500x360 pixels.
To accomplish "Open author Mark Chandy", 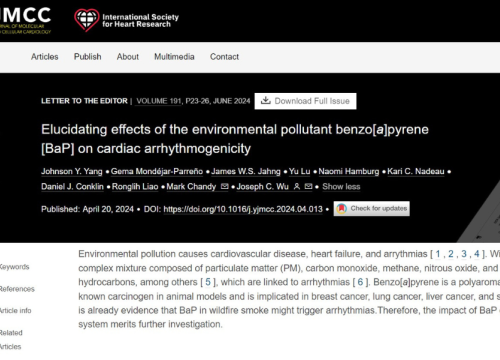I will pos(191,187).
